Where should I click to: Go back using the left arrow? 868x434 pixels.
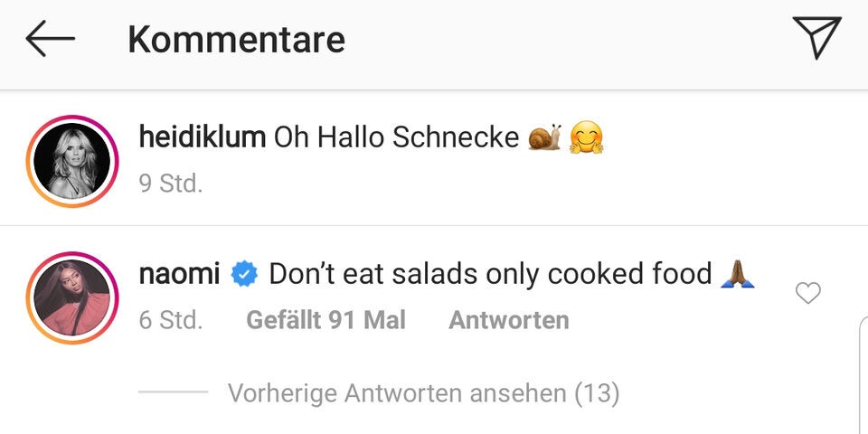point(50,39)
